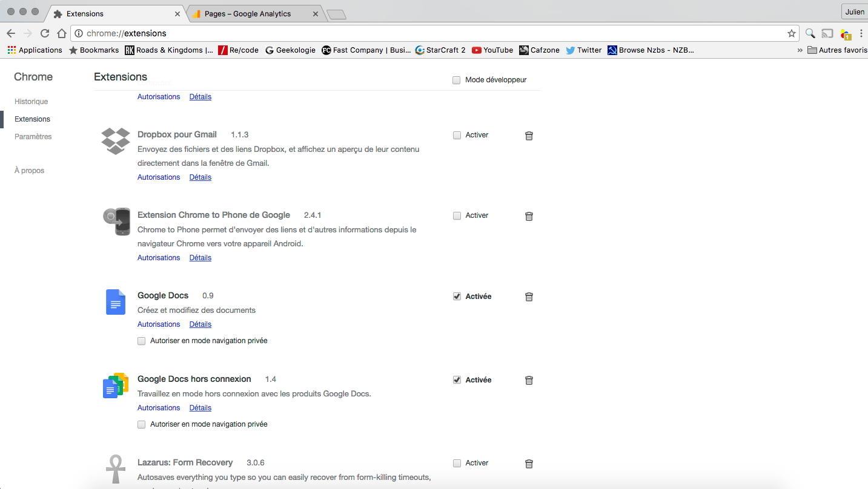Screen dimensions: 868x489
Task: Open the Geekologie bookmark
Action: pos(290,50)
